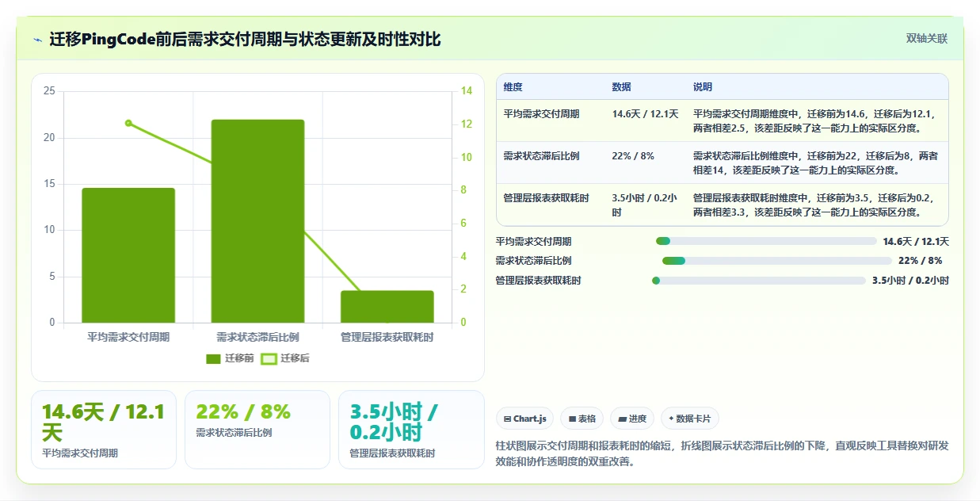Image resolution: width=980 pixels, height=501 pixels.
Task: Click the 迁移后 light green legend swatch
Action: point(269,358)
